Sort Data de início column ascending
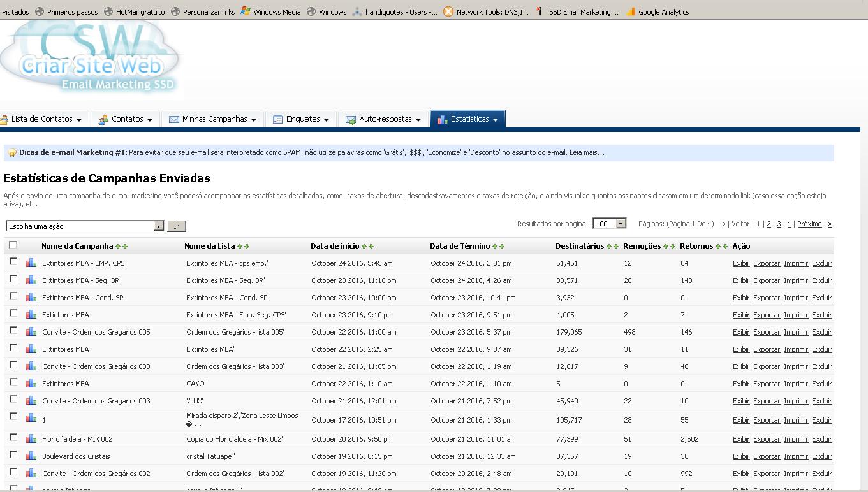Viewport: 868px width, 492px height. [364, 246]
